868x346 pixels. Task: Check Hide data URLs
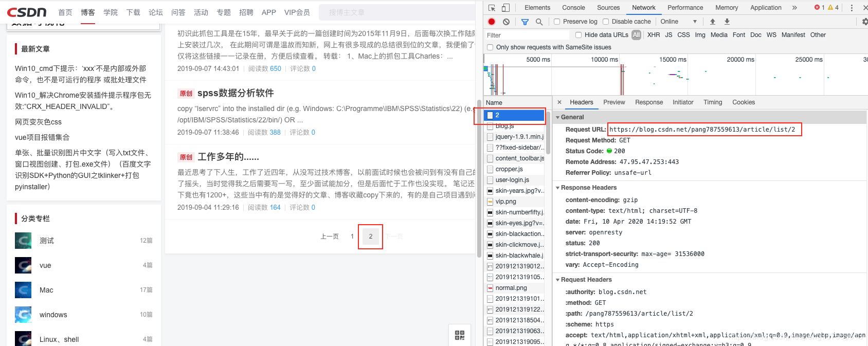578,35
